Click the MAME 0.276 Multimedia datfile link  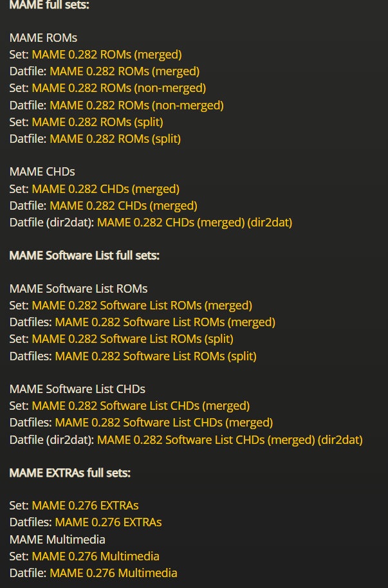[113, 573]
